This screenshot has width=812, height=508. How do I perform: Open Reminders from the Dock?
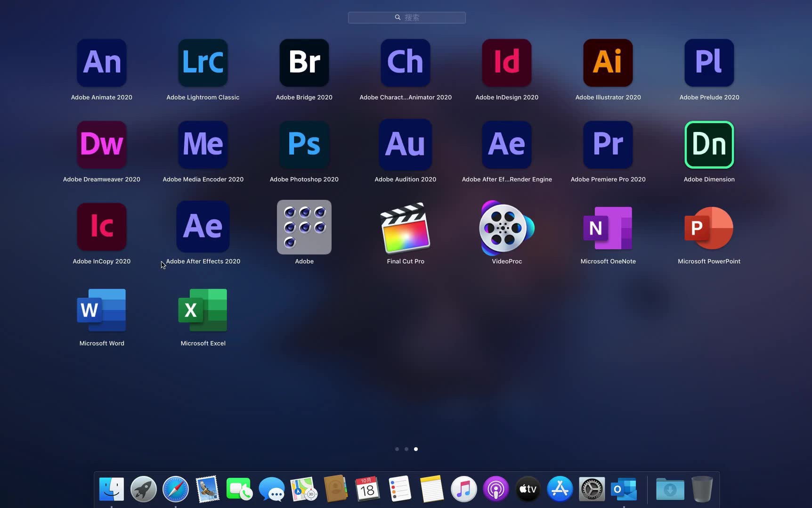[x=400, y=489]
